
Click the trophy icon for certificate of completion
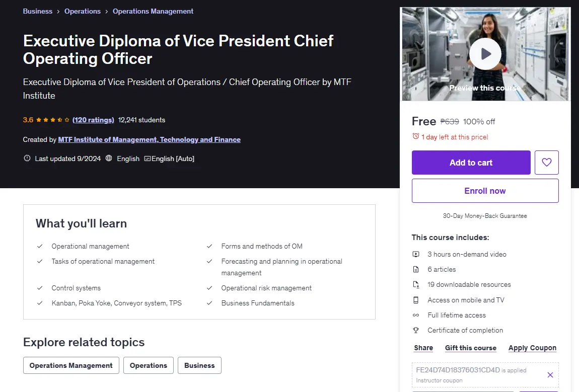pos(416,331)
